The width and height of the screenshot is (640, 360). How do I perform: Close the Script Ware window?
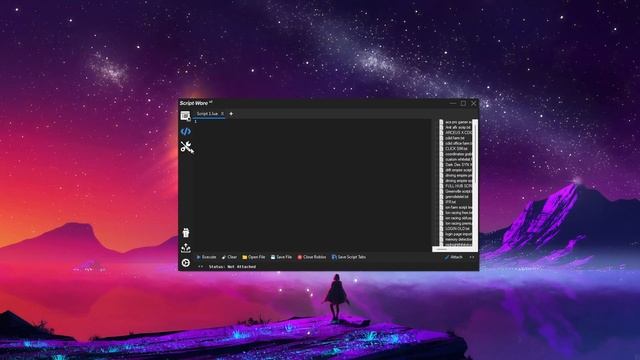tap(473, 103)
